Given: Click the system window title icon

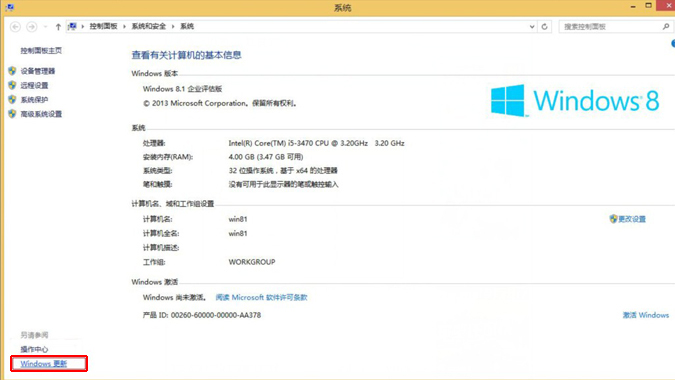Looking at the screenshot, I should [9, 7].
